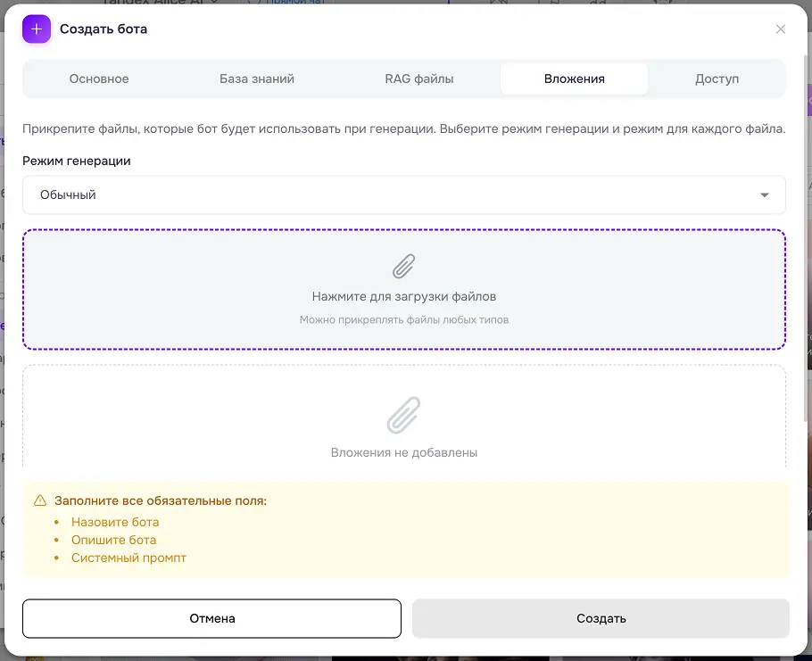Click the warning triangle icon in the yellow notice

[x=40, y=500]
